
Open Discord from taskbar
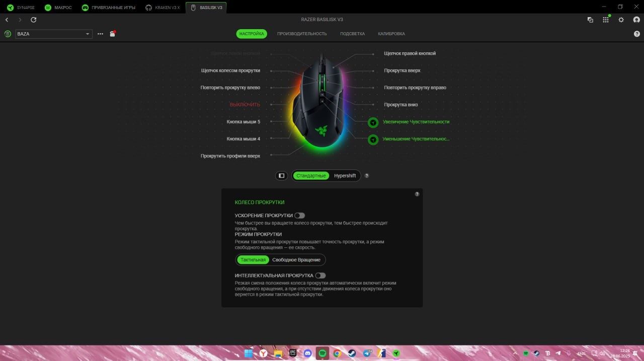pyautogui.click(x=307, y=353)
